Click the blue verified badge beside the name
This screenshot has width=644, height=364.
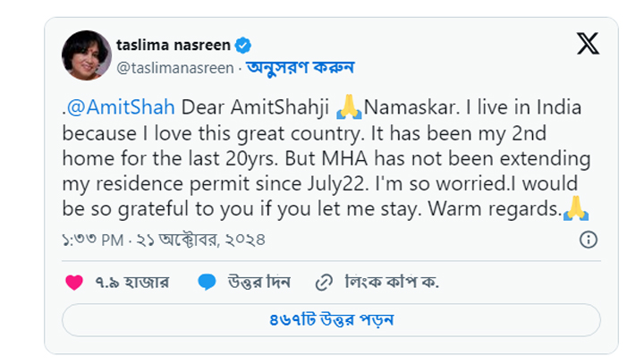pyautogui.click(x=242, y=46)
